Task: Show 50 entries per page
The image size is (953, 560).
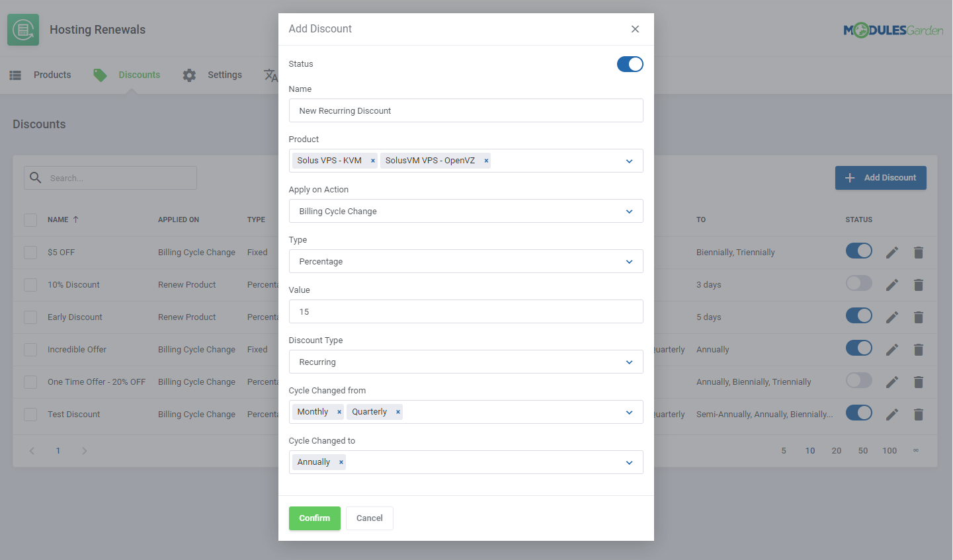Action: (863, 451)
